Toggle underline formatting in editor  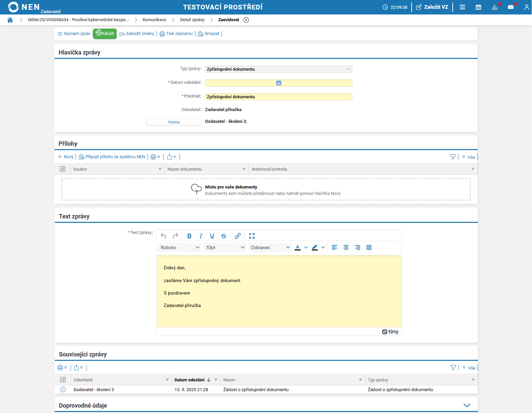(212, 236)
